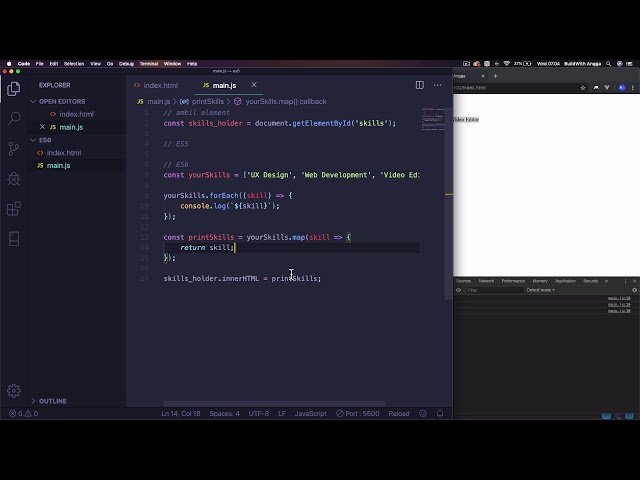
Task: Open the feedback smiley in status bar
Action: (x=423, y=413)
